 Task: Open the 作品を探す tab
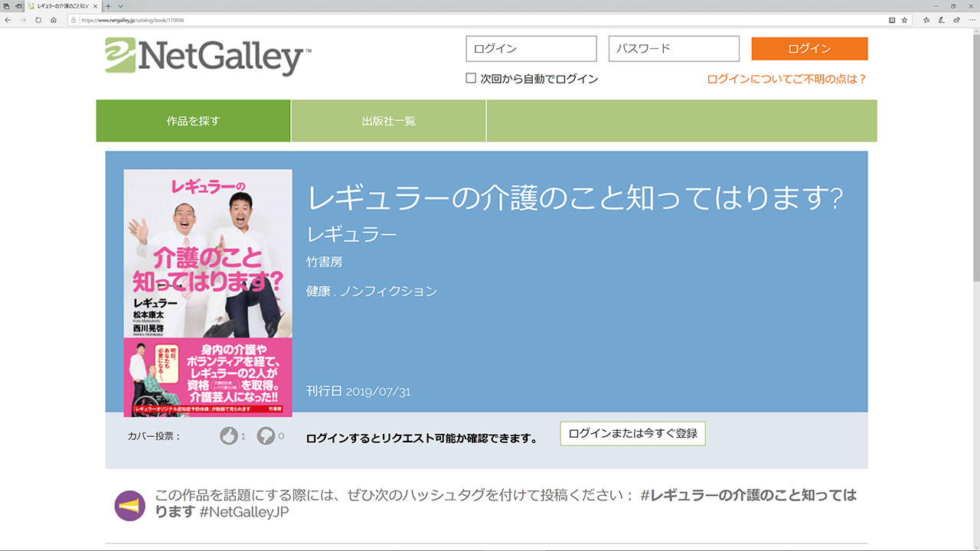pos(194,121)
